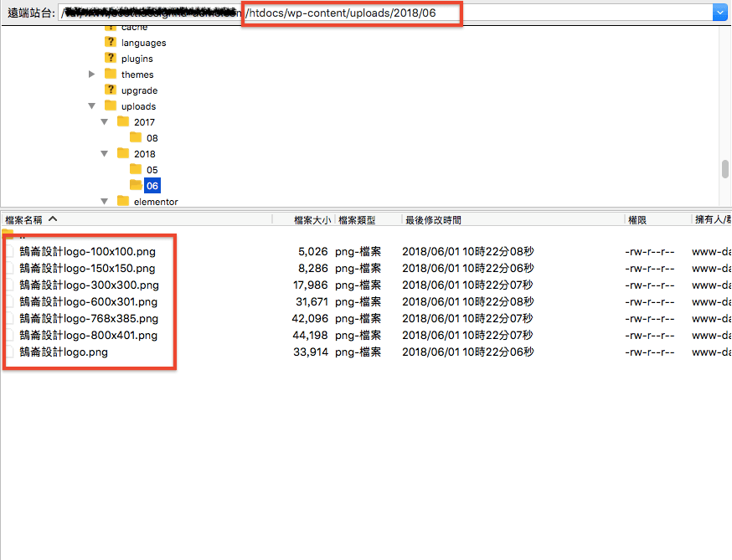Select file 鵠崙設計logo-800x401.png
This screenshot has height=560, width=732.
pos(88,335)
